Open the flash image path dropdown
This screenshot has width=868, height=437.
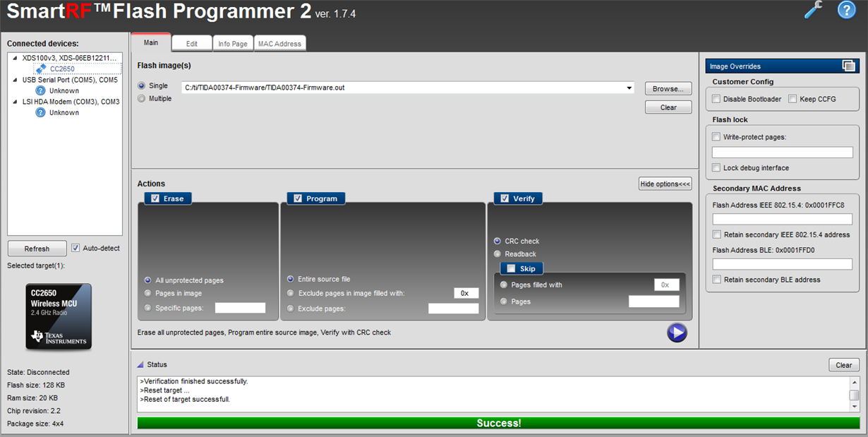[629, 88]
